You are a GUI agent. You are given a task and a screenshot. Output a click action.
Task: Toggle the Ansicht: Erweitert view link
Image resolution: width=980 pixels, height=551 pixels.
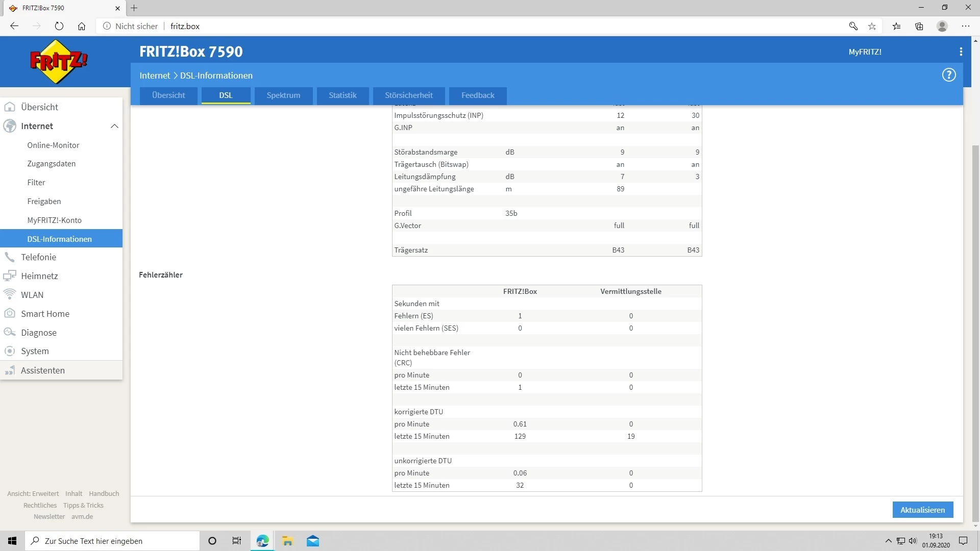click(33, 493)
